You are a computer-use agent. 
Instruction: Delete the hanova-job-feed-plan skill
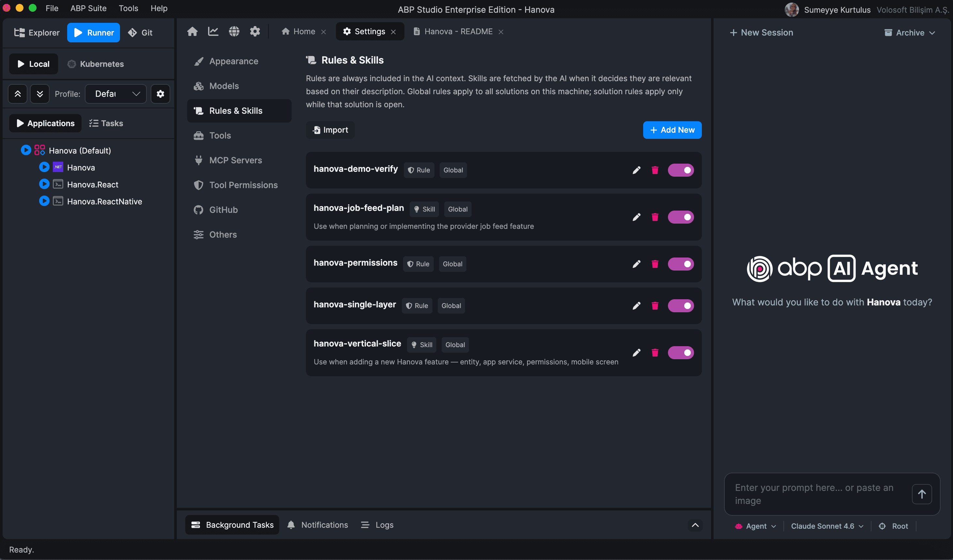[x=655, y=217]
